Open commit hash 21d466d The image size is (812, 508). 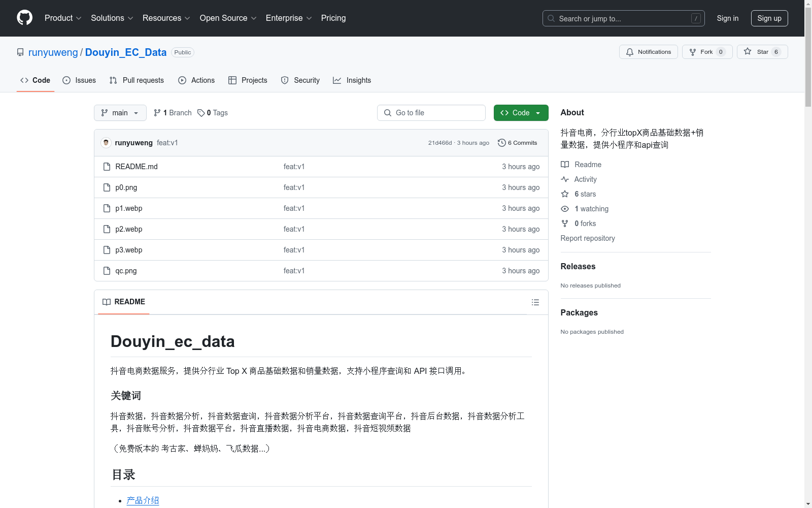tap(439, 143)
